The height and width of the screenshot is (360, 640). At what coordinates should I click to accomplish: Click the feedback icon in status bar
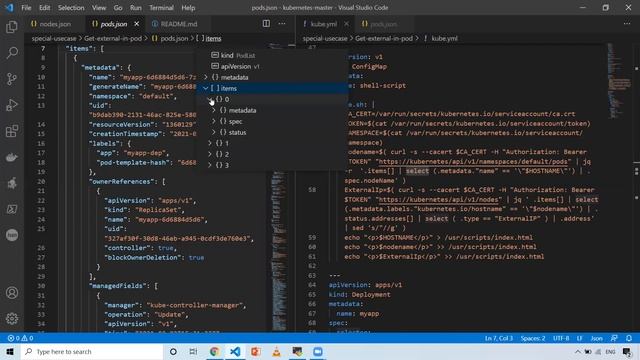pos(614,338)
